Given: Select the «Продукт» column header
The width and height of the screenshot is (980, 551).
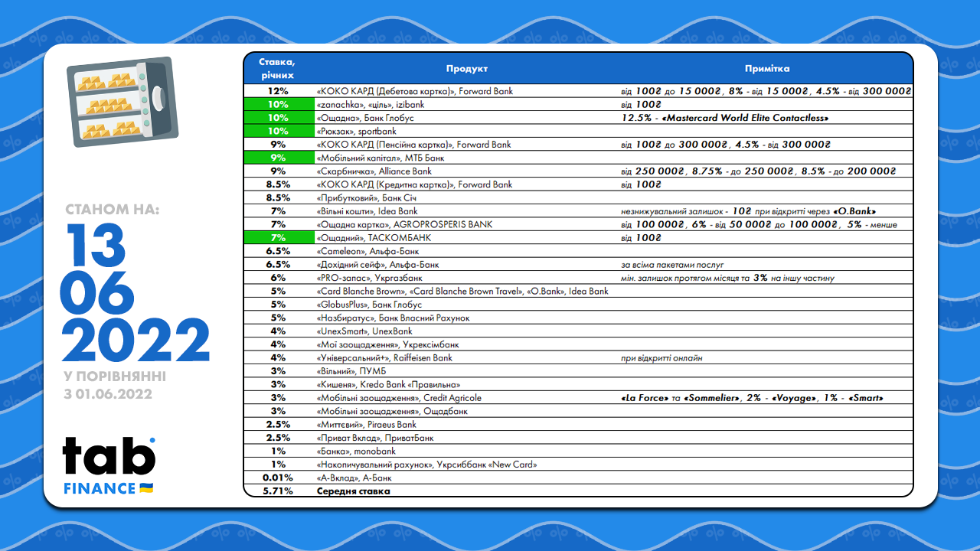Looking at the screenshot, I should [467, 68].
